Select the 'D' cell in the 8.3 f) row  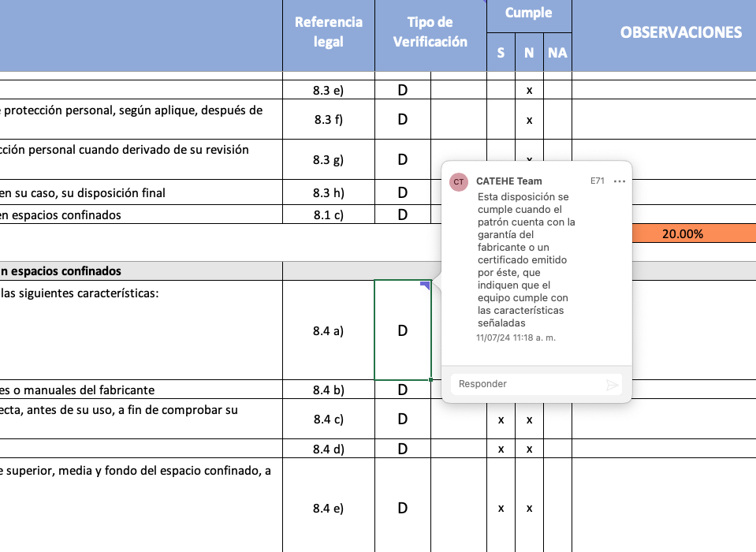tap(403, 120)
